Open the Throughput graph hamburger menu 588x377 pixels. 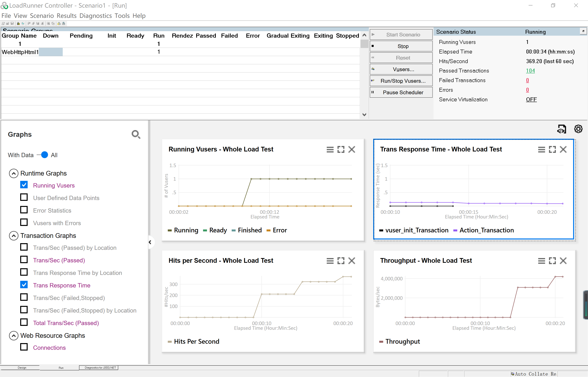542,261
